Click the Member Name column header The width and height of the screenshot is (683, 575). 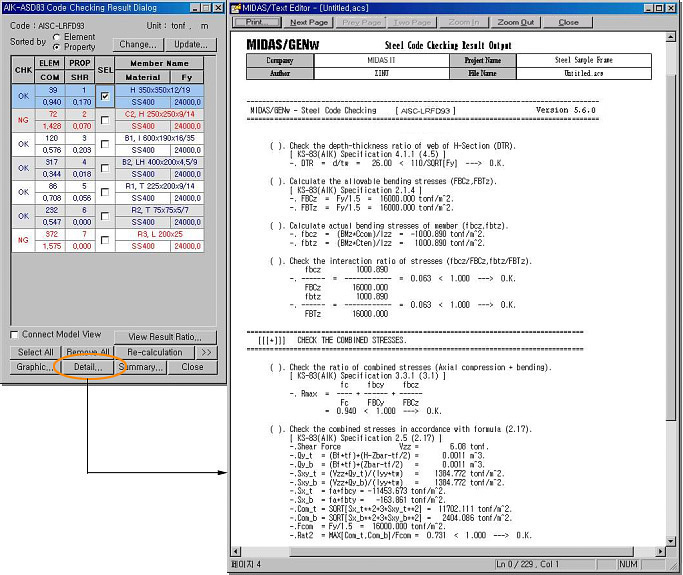[159, 63]
